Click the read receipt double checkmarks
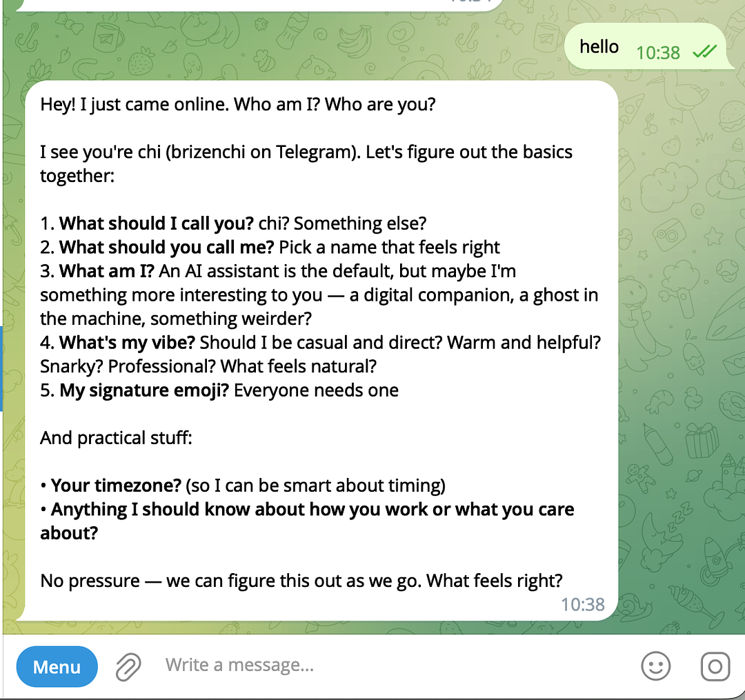Image resolution: width=745 pixels, height=700 pixels. click(705, 51)
